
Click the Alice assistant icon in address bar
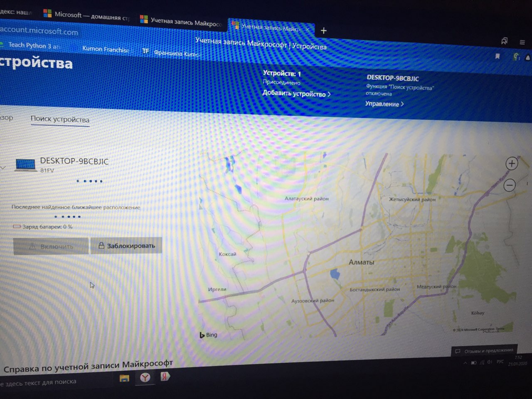528,58
